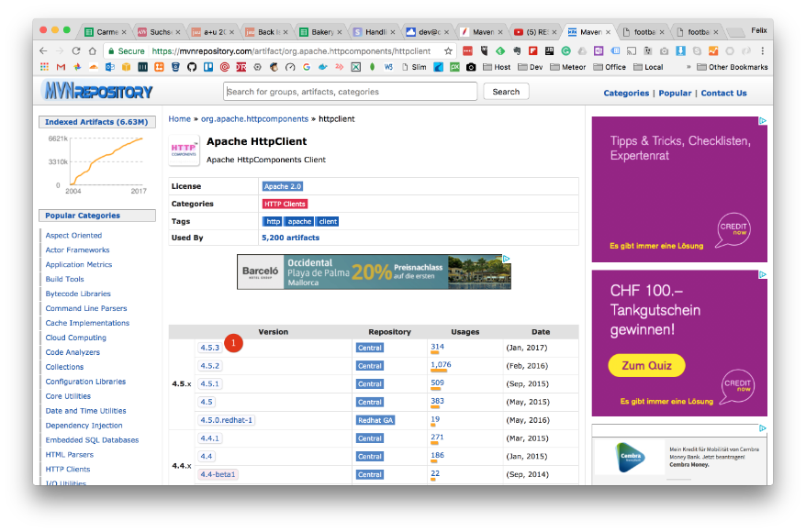
Task: Open the 5,200 artifacts link
Action: 290,238
